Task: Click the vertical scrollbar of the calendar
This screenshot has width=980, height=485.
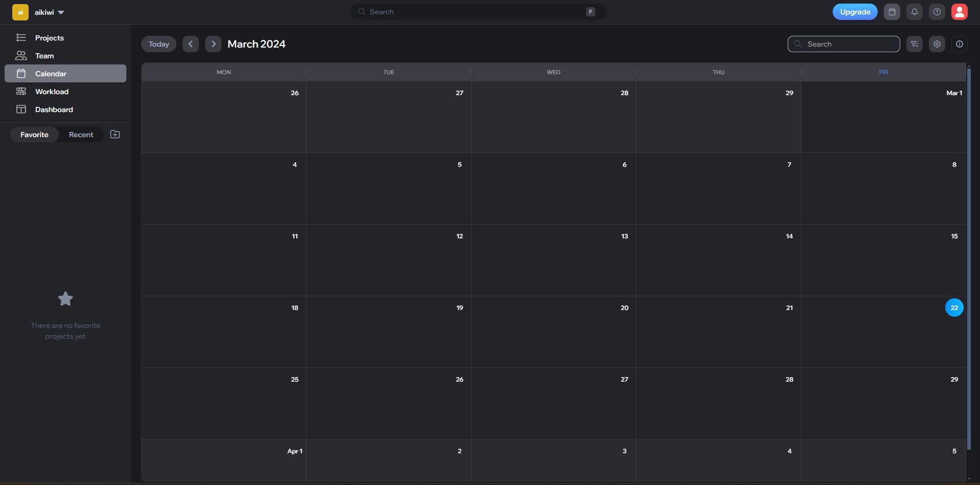Action: tap(969, 258)
